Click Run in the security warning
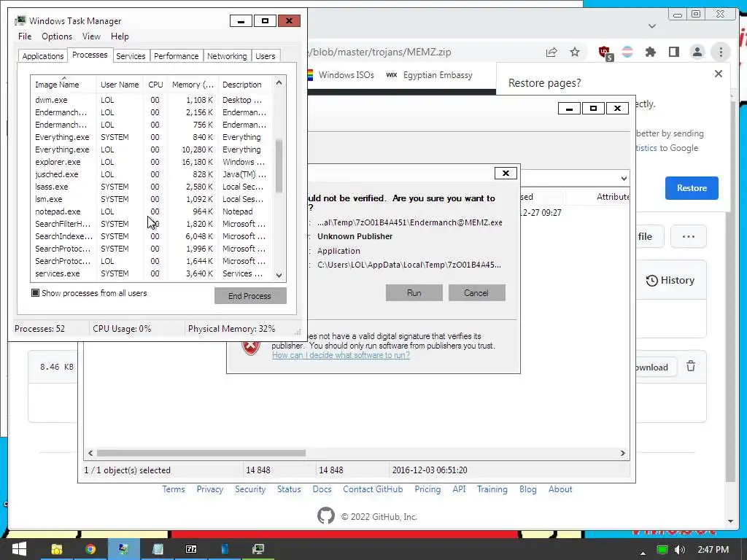 pyautogui.click(x=414, y=293)
